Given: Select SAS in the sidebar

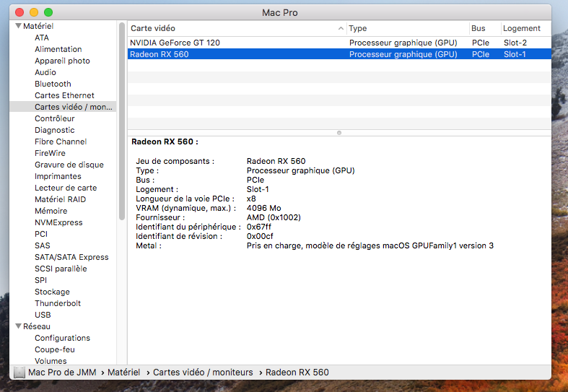Looking at the screenshot, I should [43, 245].
